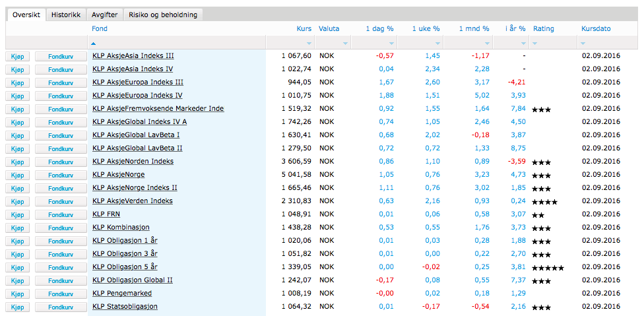
Task: Click the sort arrow under Kurs column
Action: pyautogui.click(x=307, y=44)
